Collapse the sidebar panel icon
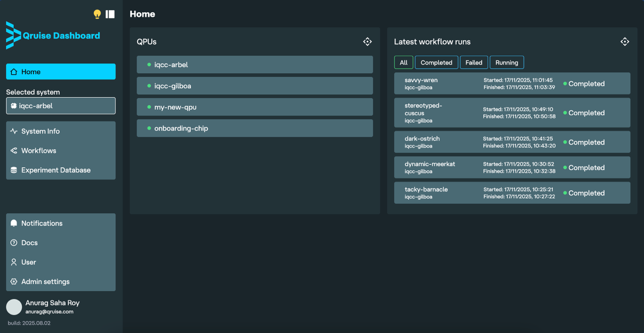The image size is (644, 333). (x=110, y=14)
